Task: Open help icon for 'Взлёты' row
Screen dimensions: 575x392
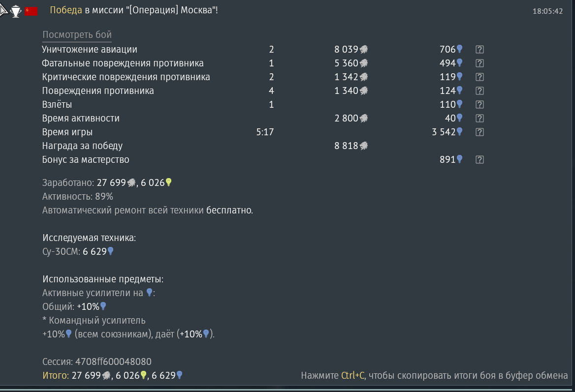Action: pos(479,104)
